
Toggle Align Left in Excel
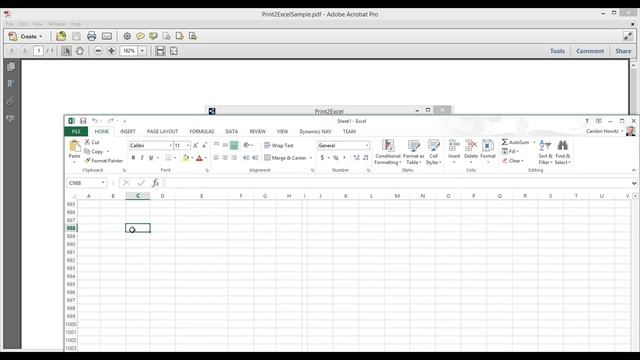click(216, 158)
